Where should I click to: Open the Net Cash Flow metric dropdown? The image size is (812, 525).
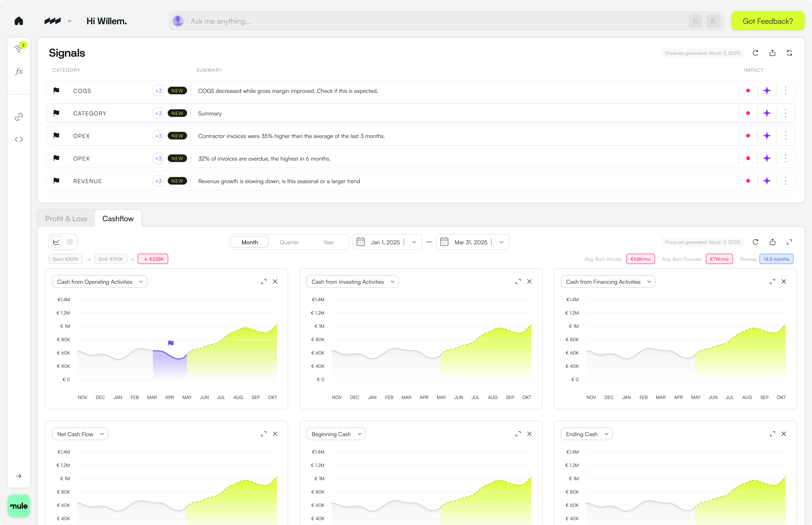point(80,434)
